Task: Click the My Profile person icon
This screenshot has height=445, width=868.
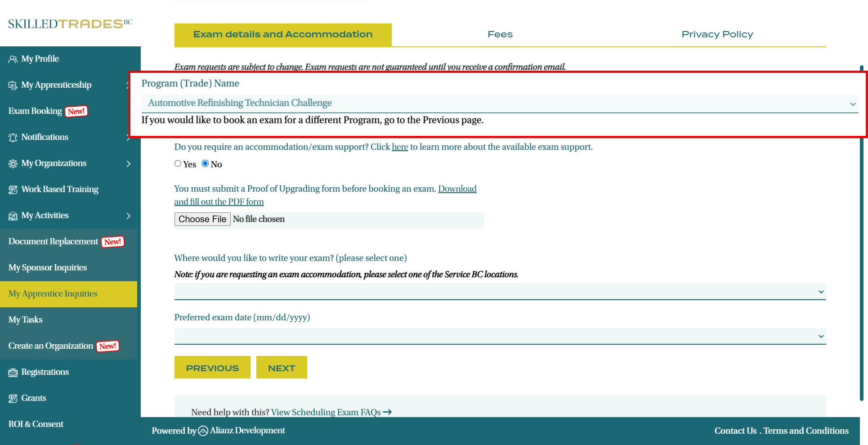Action: click(13, 59)
